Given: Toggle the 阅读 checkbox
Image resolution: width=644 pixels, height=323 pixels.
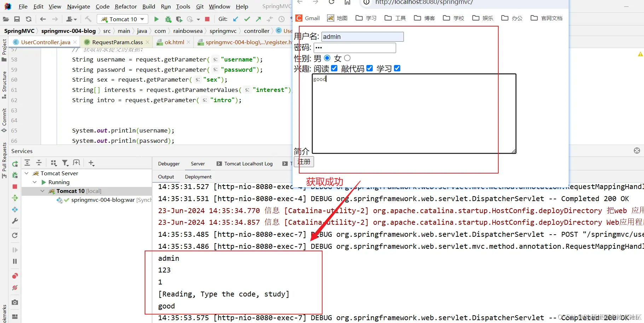Looking at the screenshot, I should click(334, 68).
